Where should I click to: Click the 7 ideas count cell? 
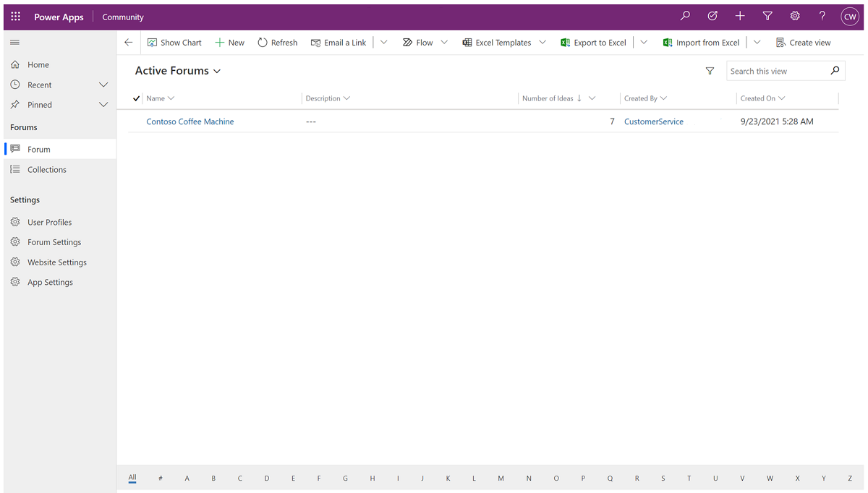pyautogui.click(x=612, y=121)
